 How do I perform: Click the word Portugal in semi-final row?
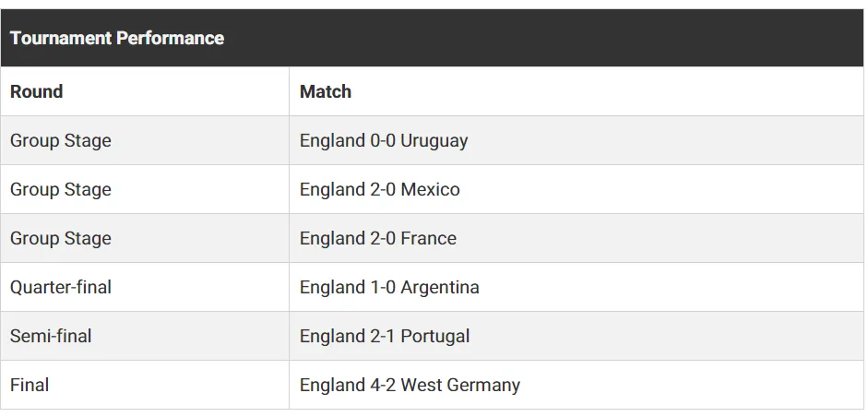(435, 336)
